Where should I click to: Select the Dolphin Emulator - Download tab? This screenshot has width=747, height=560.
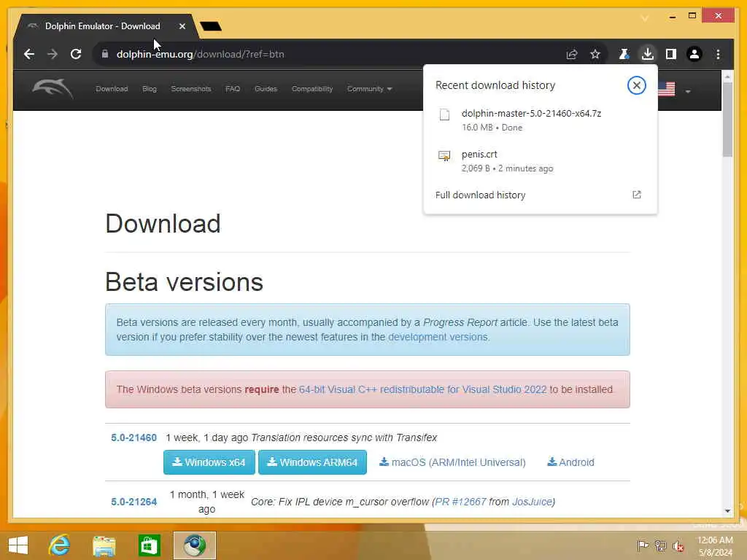(102, 26)
